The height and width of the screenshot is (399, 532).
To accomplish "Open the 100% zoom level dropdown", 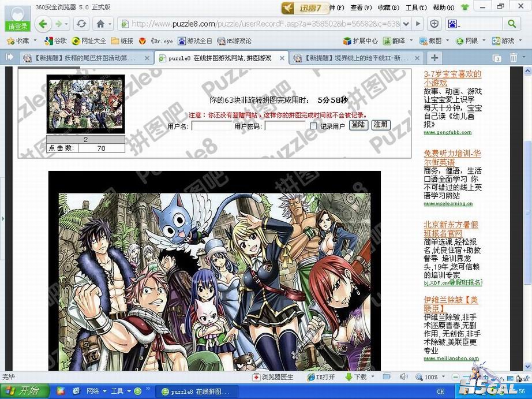I will (x=443, y=377).
